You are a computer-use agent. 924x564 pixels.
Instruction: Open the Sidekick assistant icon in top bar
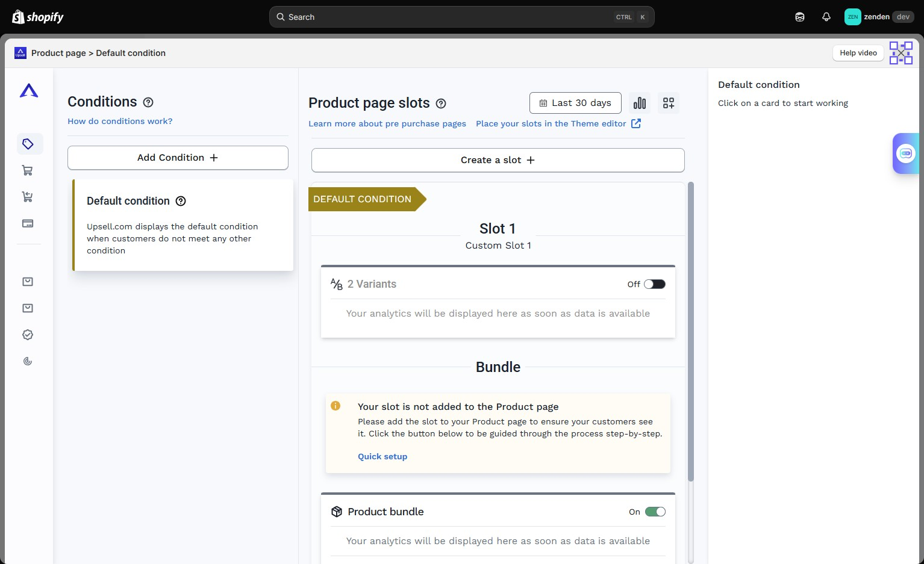click(800, 17)
